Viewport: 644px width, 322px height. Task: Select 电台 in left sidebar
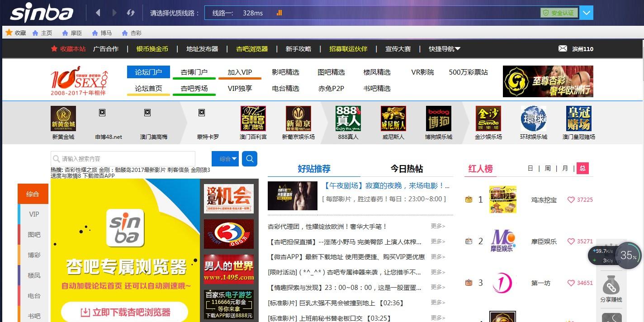[34, 296]
